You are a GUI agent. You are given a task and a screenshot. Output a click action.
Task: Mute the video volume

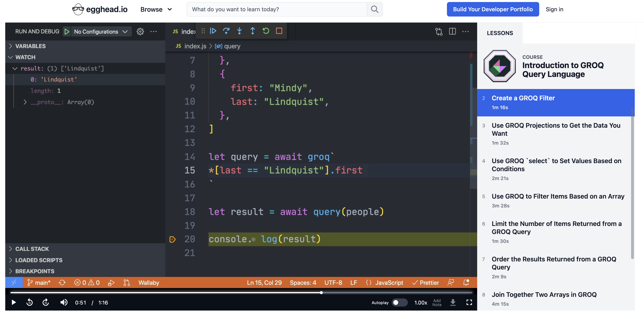[64, 302]
